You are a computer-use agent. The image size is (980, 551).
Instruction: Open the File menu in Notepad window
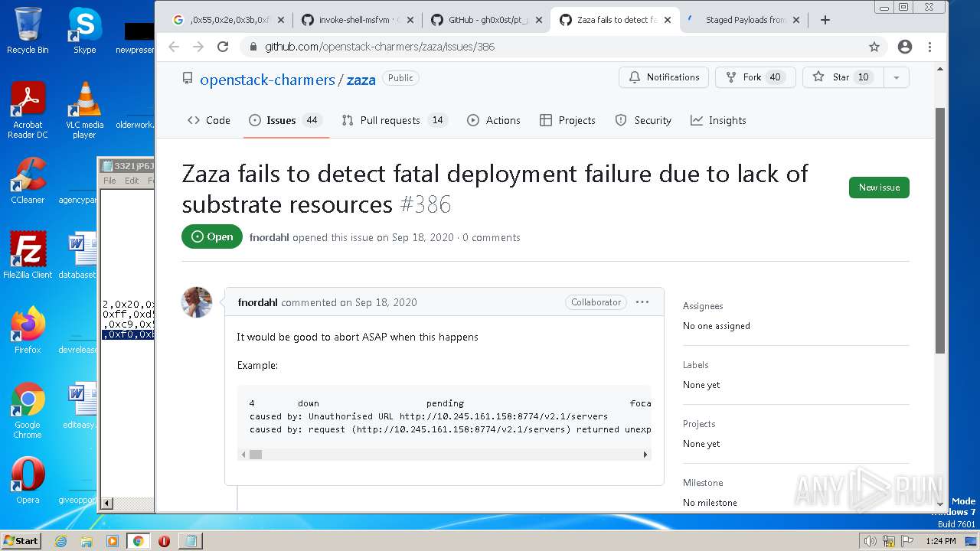(109, 181)
